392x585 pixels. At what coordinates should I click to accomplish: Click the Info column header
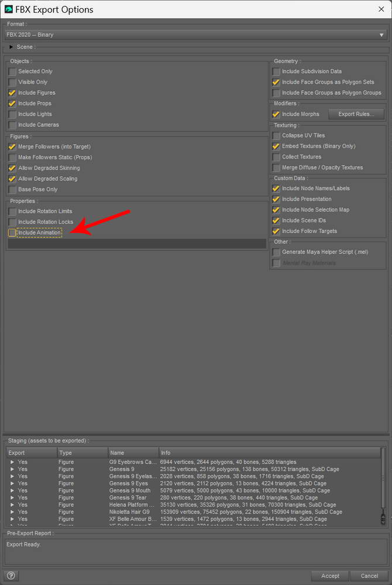tap(270, 453)
